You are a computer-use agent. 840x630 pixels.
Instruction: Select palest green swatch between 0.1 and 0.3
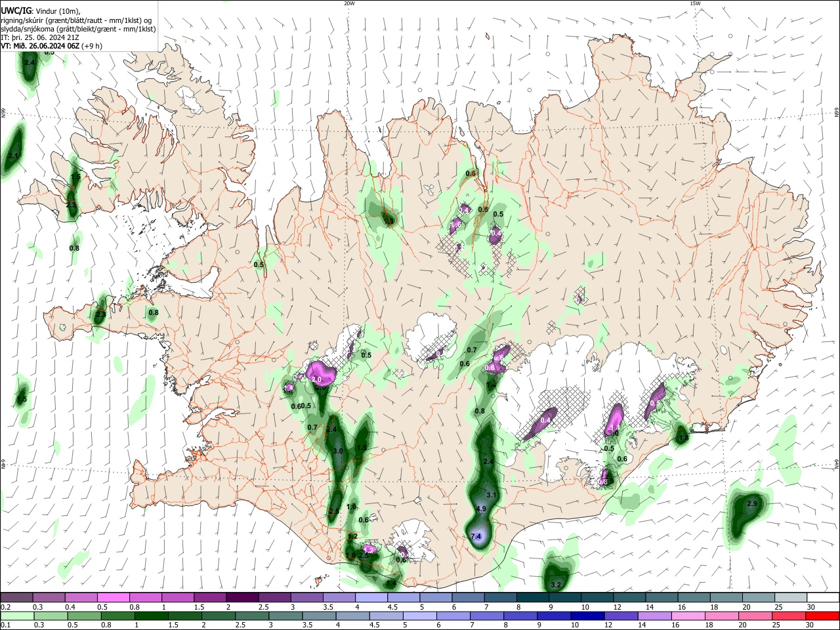[16, 616]
